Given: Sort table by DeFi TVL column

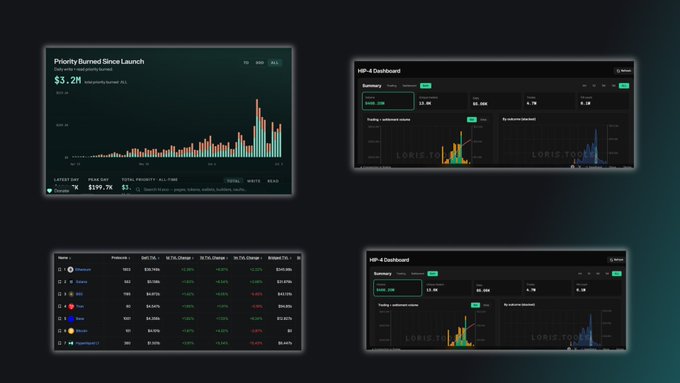Looking at the screenshot, I should coord(150,258).
